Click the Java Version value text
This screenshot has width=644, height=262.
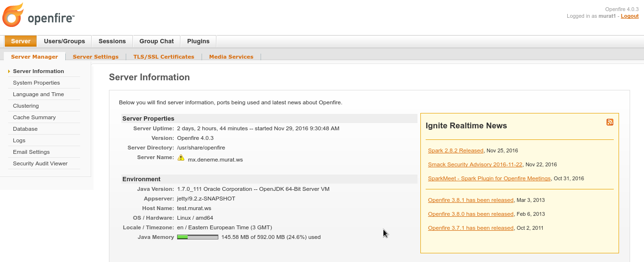253,189
